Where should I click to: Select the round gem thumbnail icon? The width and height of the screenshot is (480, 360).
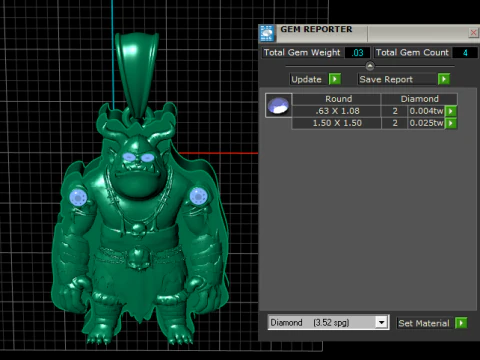(279, 105)
